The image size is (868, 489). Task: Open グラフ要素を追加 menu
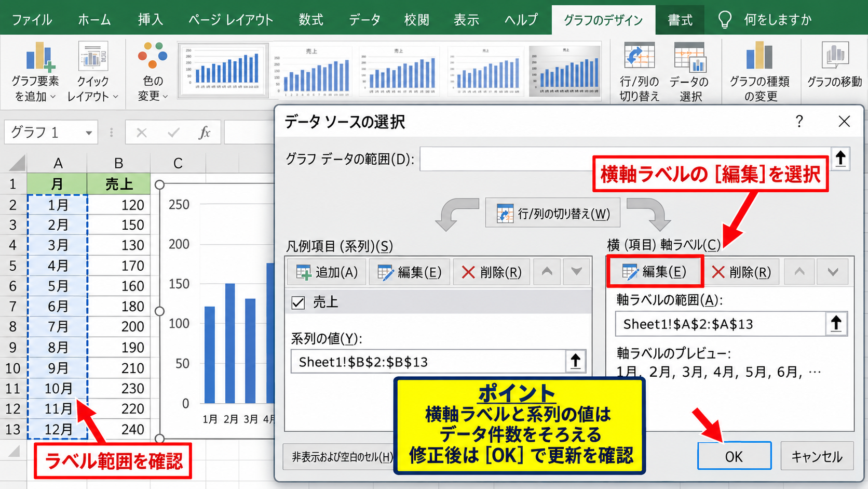(35, 72)
